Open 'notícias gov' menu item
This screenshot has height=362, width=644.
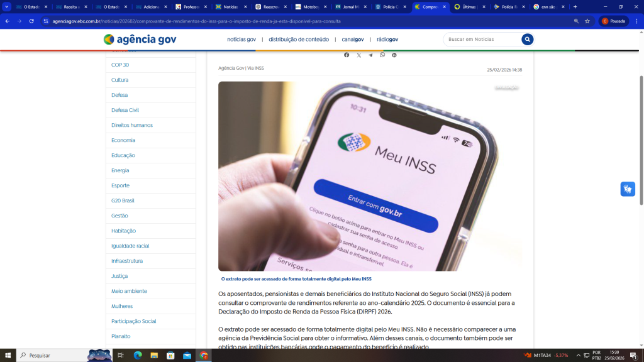click(241, 40)
